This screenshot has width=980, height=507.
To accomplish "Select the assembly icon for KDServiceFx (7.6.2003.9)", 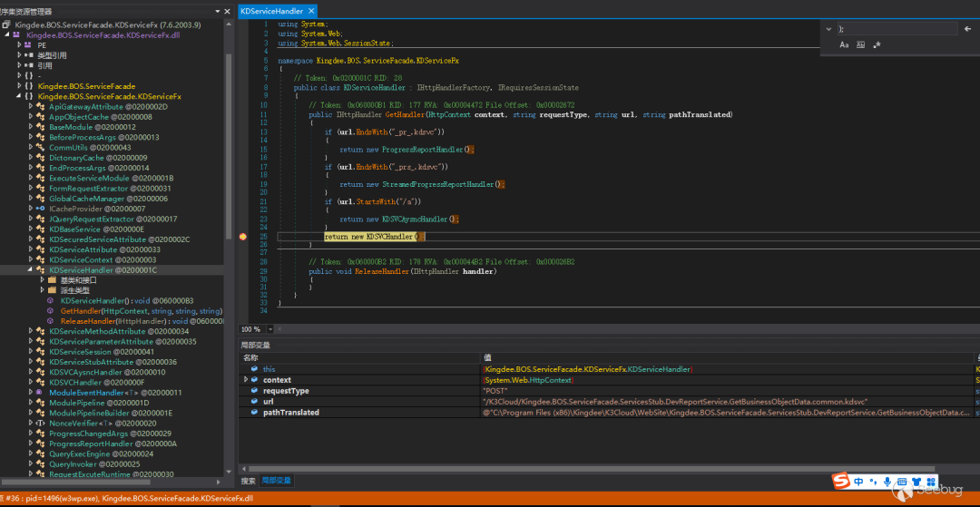I will pyautogui.click(x=7, y=25).
